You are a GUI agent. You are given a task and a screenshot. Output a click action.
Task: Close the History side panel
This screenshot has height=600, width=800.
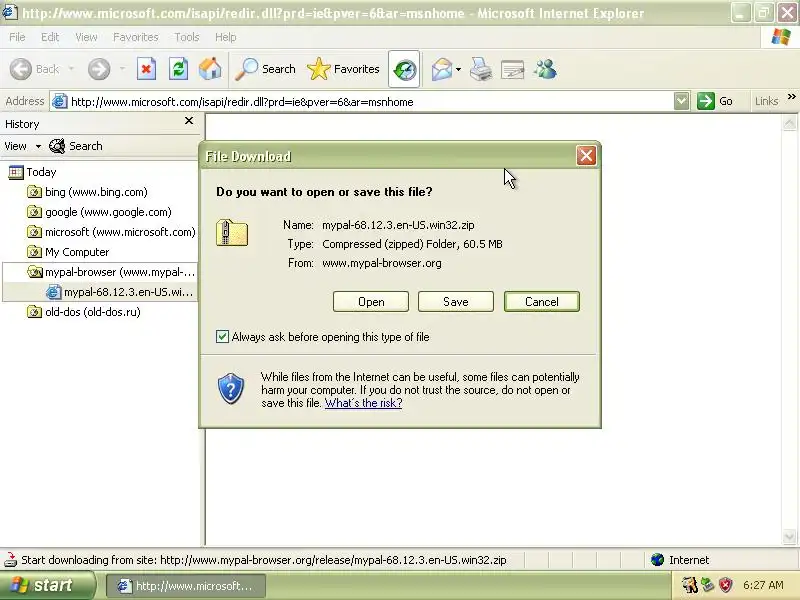(189, 121)
